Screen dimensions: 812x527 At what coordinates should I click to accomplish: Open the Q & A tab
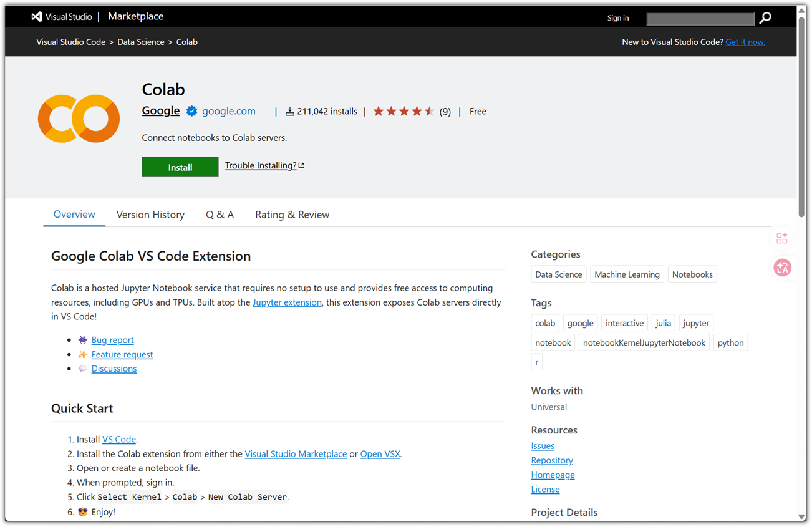tap(220, 215)
